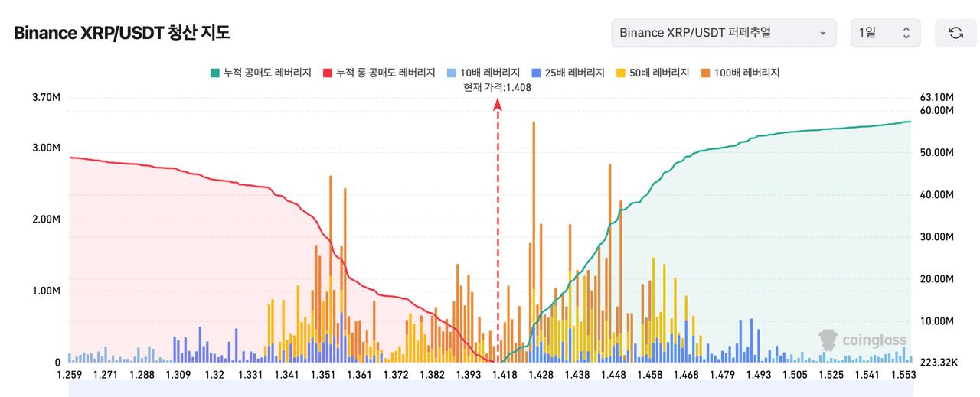
Task: Click the 1.458 price axis label
Action: click(x=649, y=375)
